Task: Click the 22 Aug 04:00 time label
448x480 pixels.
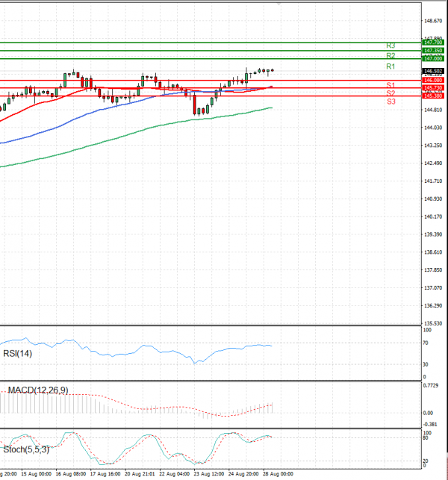Action: coord(175,474)
